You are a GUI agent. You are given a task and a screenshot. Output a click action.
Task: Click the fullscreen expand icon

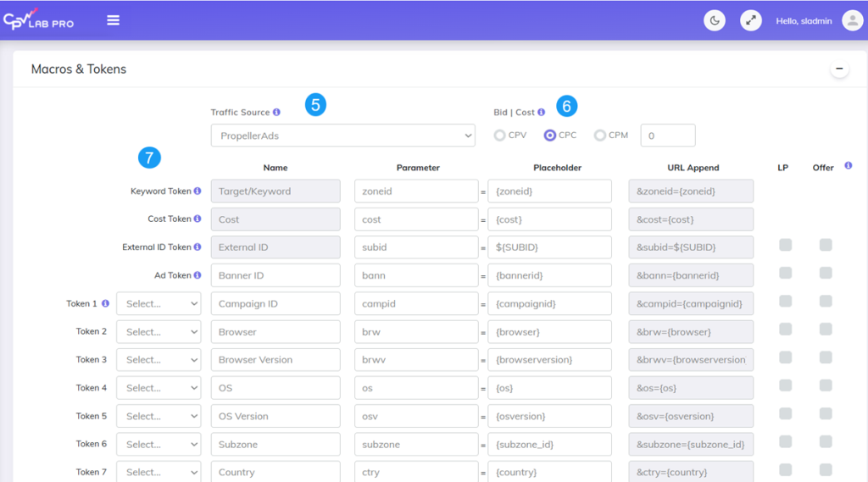click(751, 20)
